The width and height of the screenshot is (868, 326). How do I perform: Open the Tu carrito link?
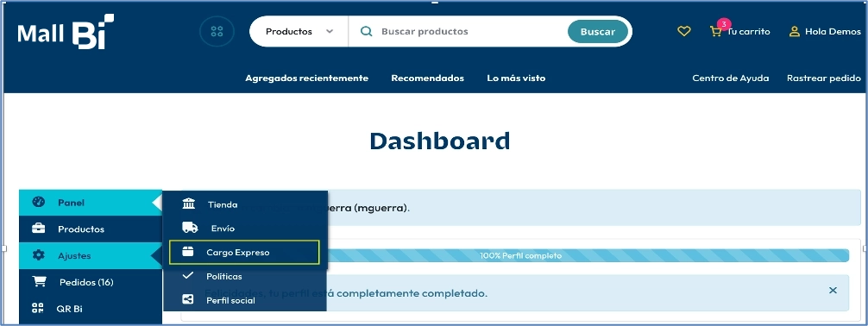[748, 32]
